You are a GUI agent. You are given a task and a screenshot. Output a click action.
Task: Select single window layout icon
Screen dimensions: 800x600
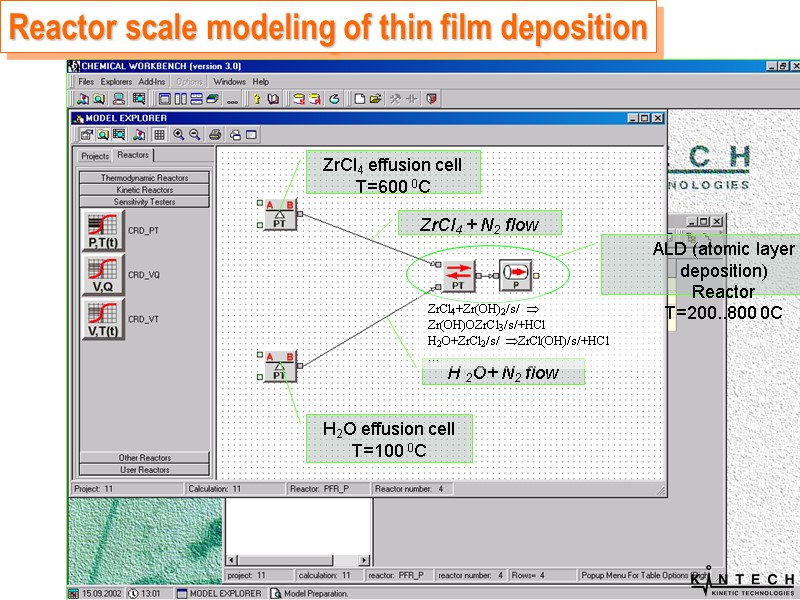click(164, 99)
